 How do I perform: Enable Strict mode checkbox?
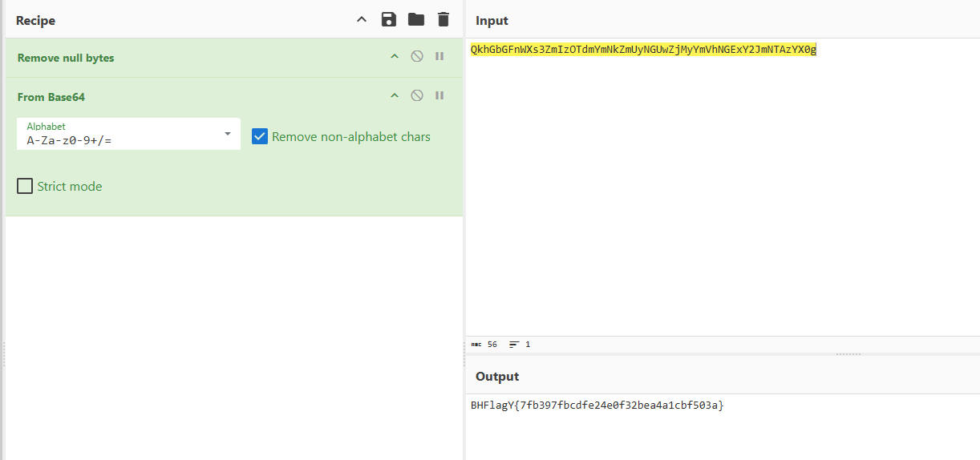(x=25, y=187)
